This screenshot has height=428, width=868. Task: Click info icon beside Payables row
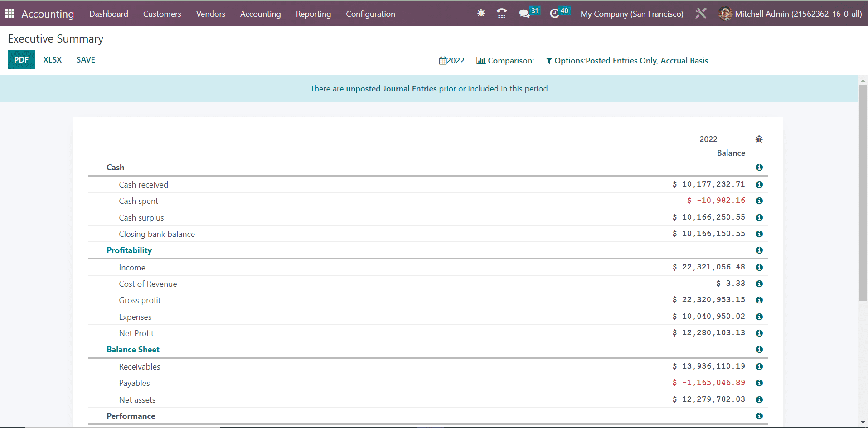coord(759,383)
